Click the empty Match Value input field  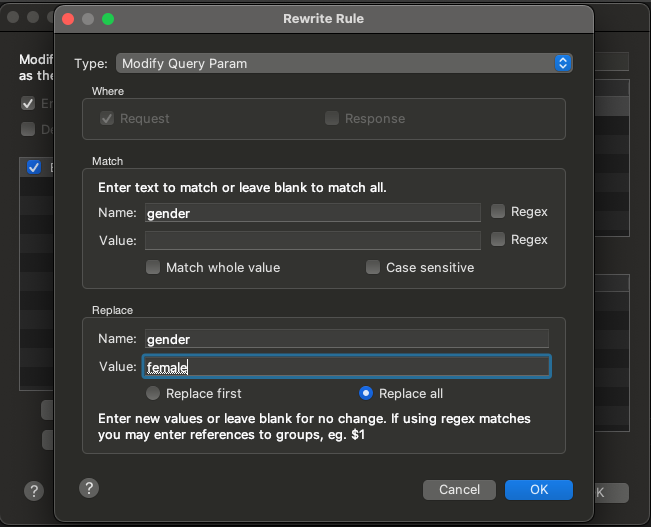[312, 240]
